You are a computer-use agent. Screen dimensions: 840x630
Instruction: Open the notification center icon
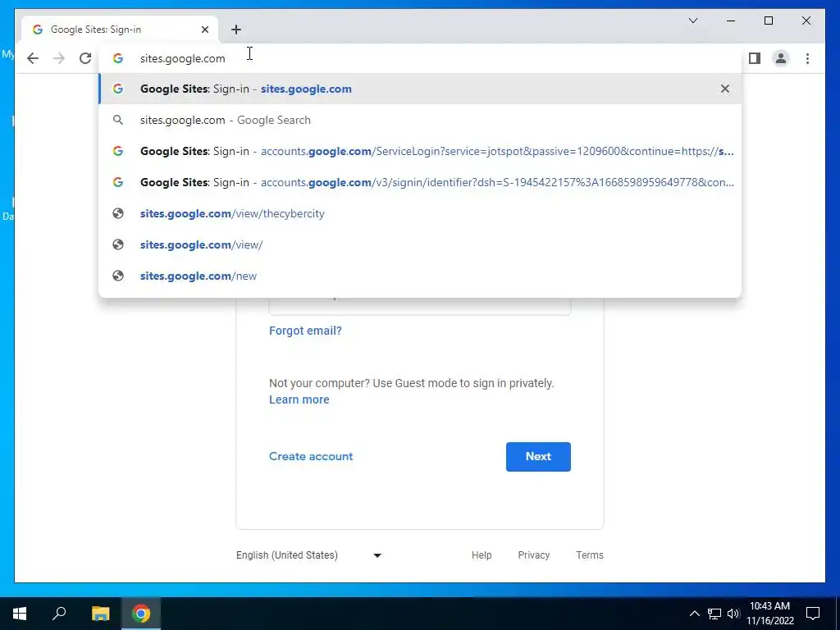(x=813, y=614)
